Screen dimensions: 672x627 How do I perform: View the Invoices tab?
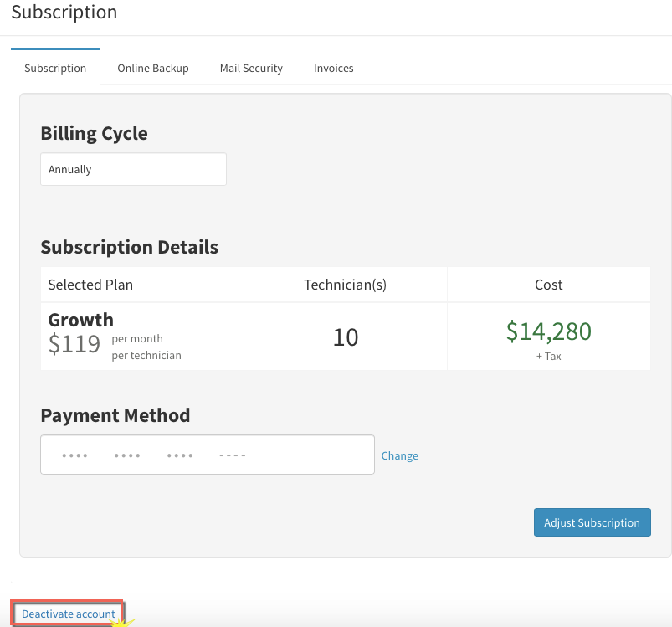333,68
